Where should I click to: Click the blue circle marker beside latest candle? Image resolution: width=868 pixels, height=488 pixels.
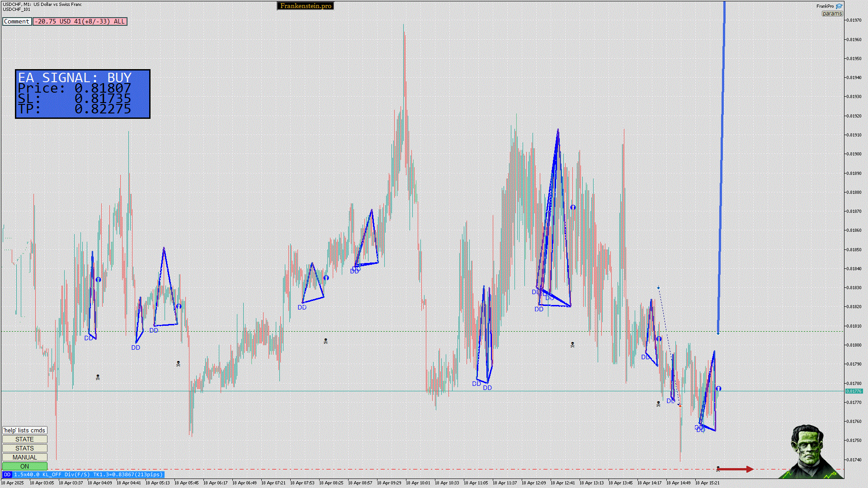pos(718,389)
